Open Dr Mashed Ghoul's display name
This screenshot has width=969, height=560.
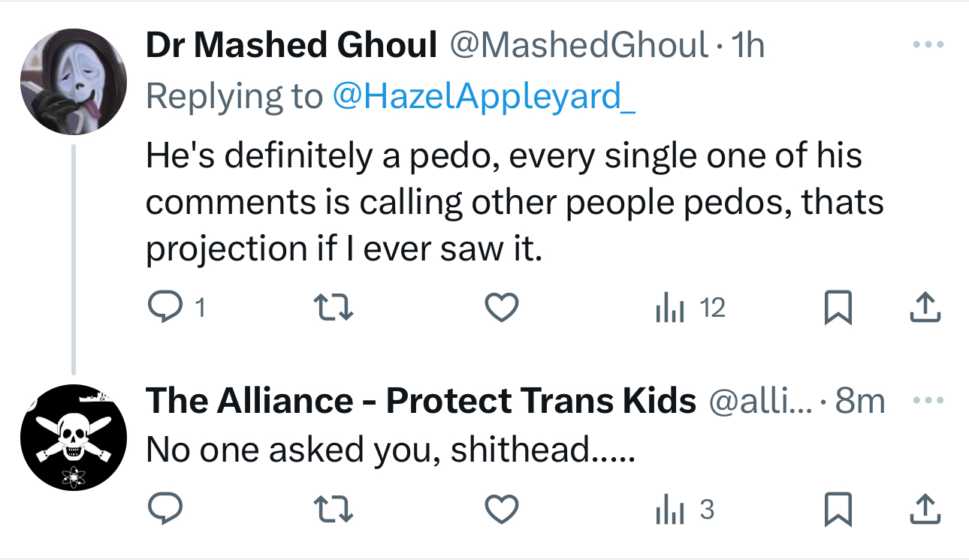[x=291, y=47]
